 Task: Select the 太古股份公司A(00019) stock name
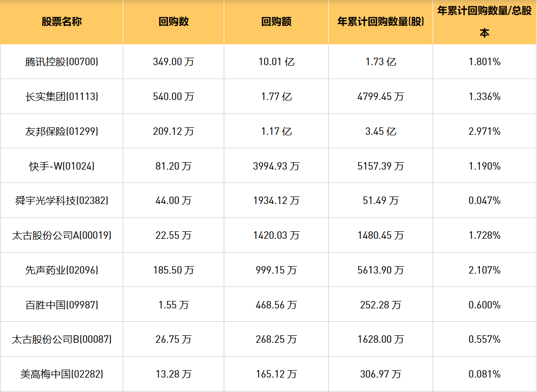[x=62, y=235]
